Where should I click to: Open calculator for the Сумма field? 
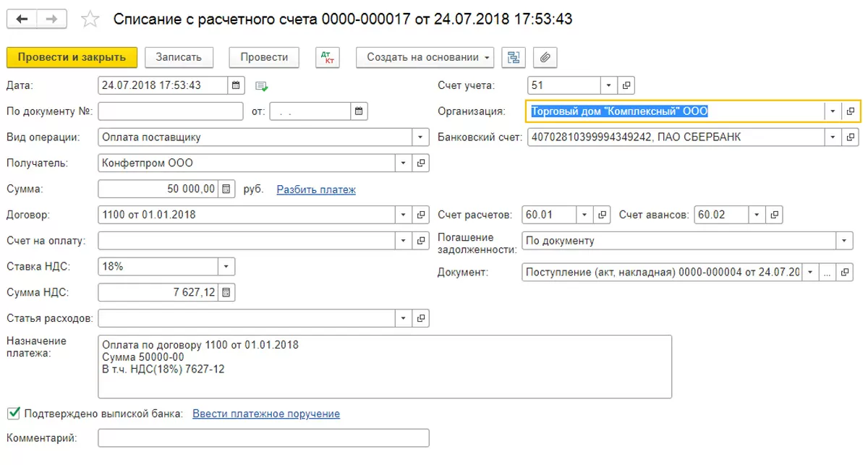226,189
